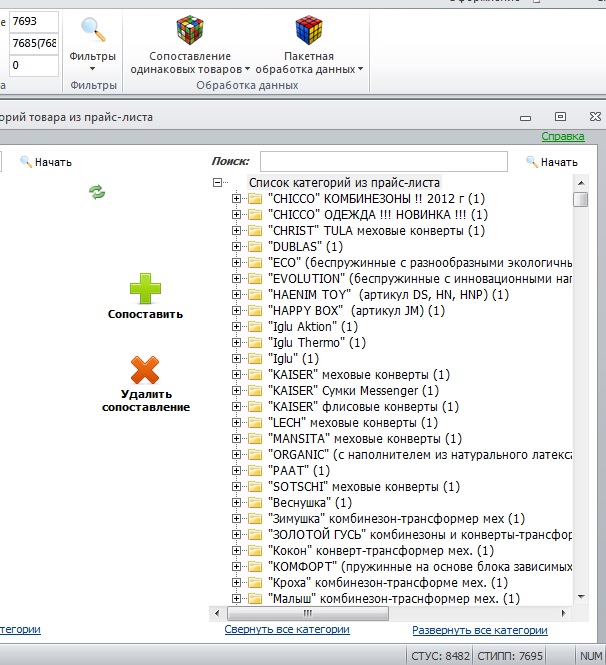Open the Фильтры dropdown arrow

[92, 69]
